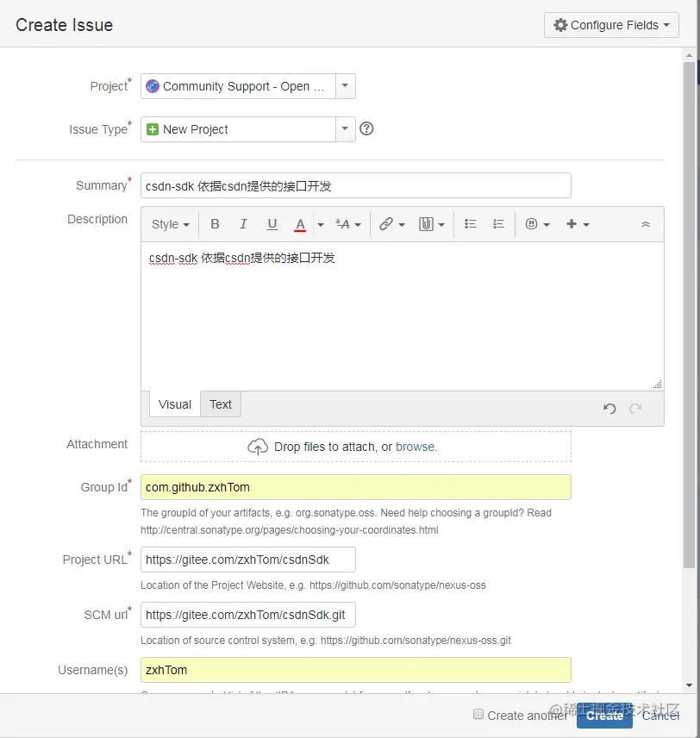Click the dialog scrollbar thumb
This screenshot has height=738, width=700.
point(689,315)
